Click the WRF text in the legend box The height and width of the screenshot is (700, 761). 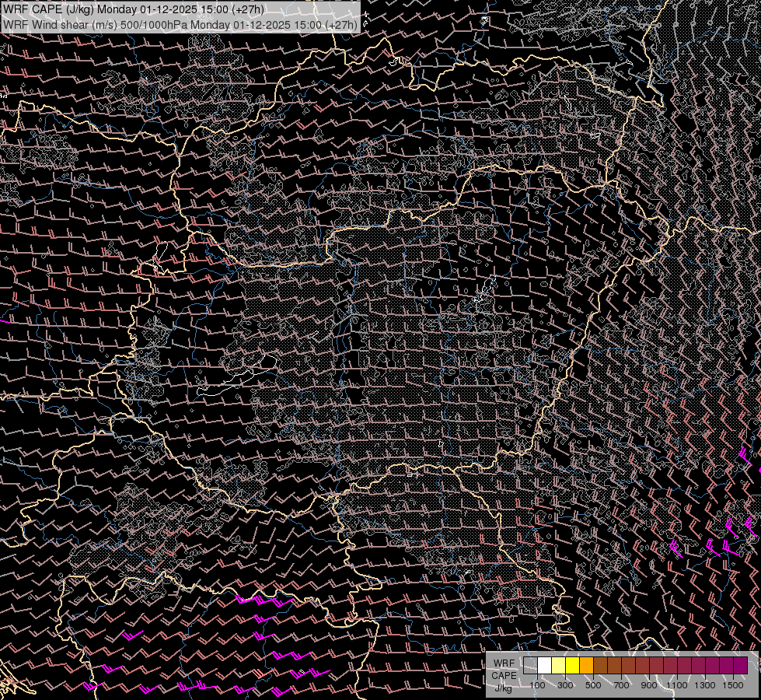[504, 663]
